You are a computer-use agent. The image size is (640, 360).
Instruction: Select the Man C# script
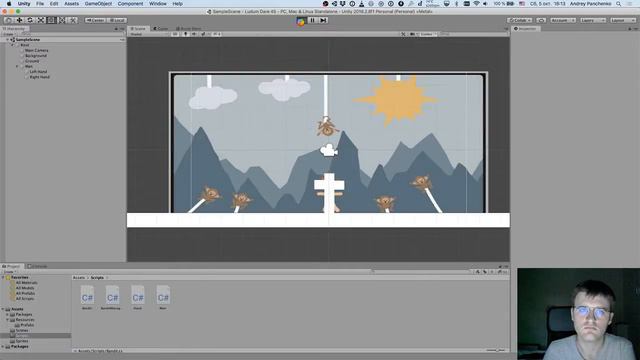tap(163, 298)
